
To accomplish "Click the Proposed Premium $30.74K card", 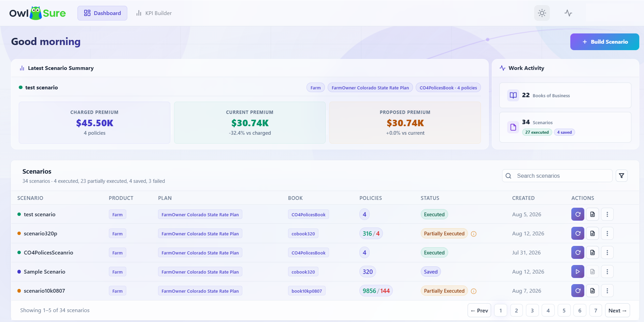I will click(x=405, y=122).
